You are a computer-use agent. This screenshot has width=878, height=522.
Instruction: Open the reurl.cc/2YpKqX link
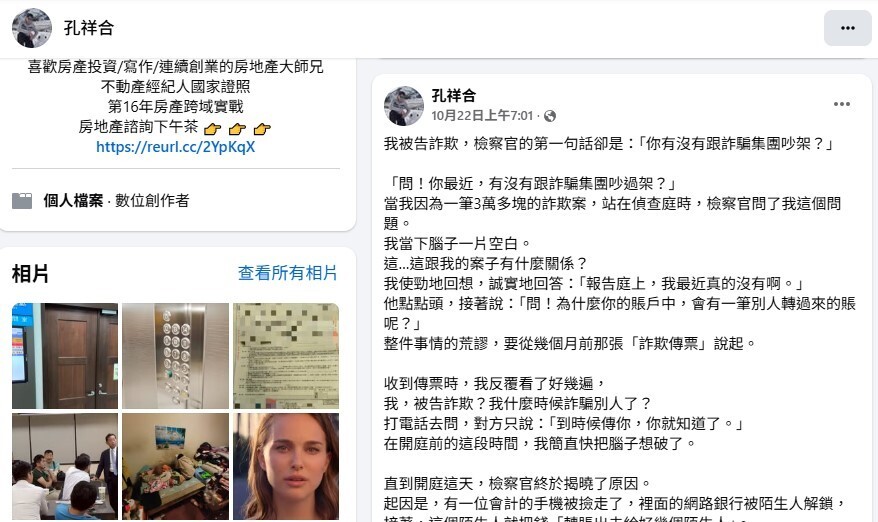click(x=175, y=147)
